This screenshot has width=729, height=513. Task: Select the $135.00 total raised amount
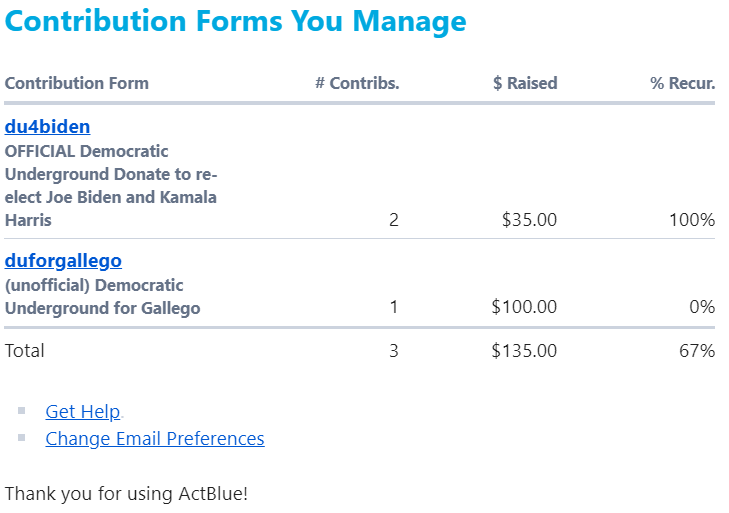pyautogui.click(x=524, y=350)
